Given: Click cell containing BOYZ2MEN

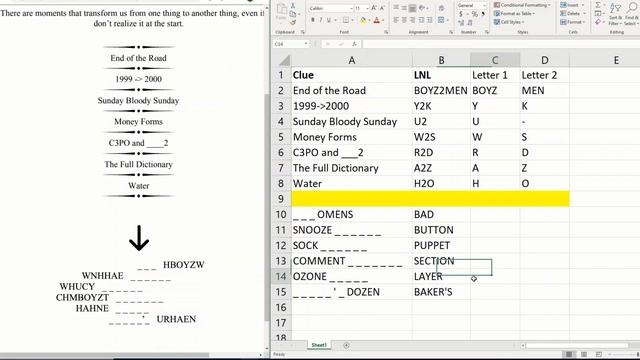Looking at the screenshot, I should tap(440, 91).
